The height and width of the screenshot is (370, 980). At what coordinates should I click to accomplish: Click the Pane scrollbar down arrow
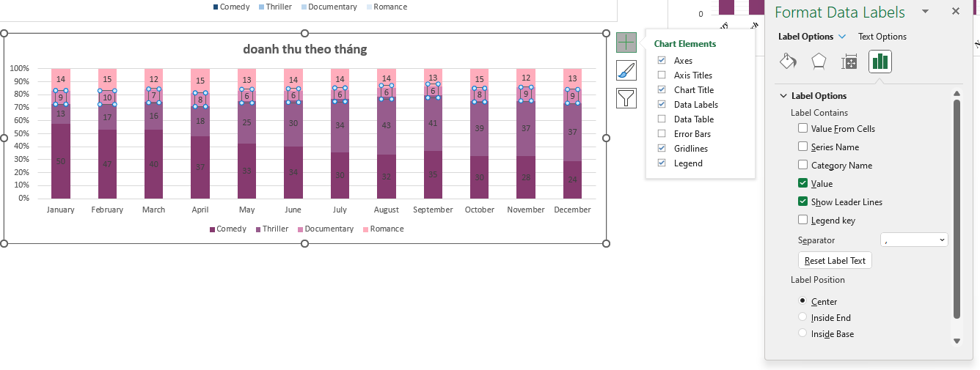click(957, 341)
